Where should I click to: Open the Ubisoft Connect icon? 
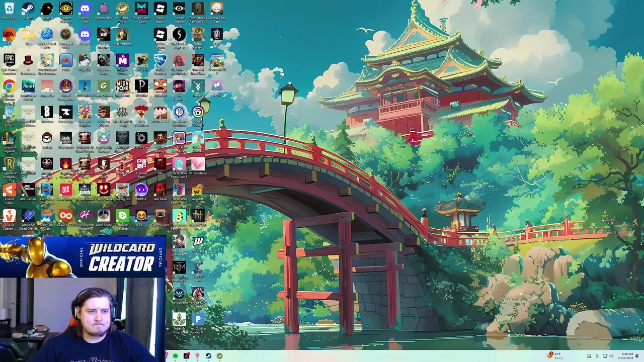coord(198,116)
